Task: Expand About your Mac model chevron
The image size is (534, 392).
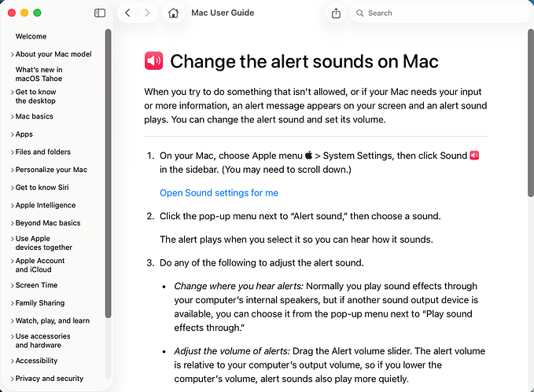Action: pos(13,54)
